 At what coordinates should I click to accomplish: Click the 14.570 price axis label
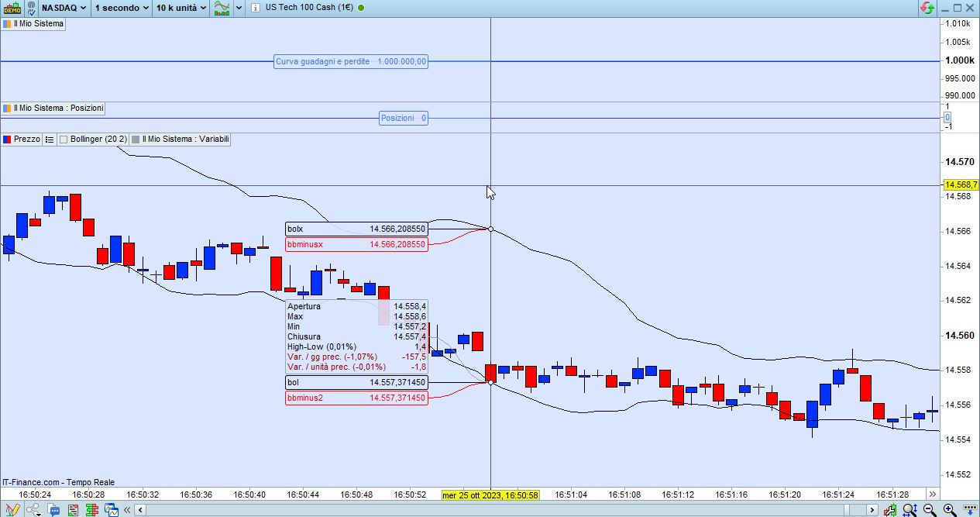[x=959, y=162]
